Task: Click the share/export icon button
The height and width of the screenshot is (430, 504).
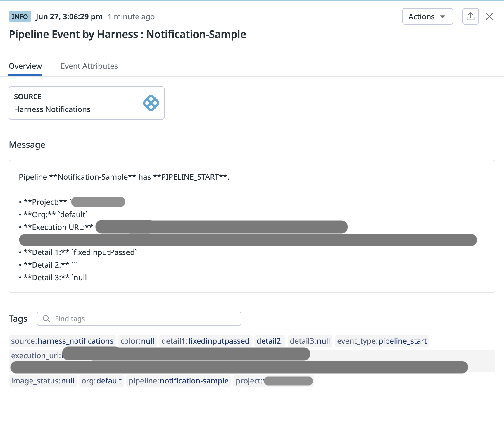Action: click(470, 16)
